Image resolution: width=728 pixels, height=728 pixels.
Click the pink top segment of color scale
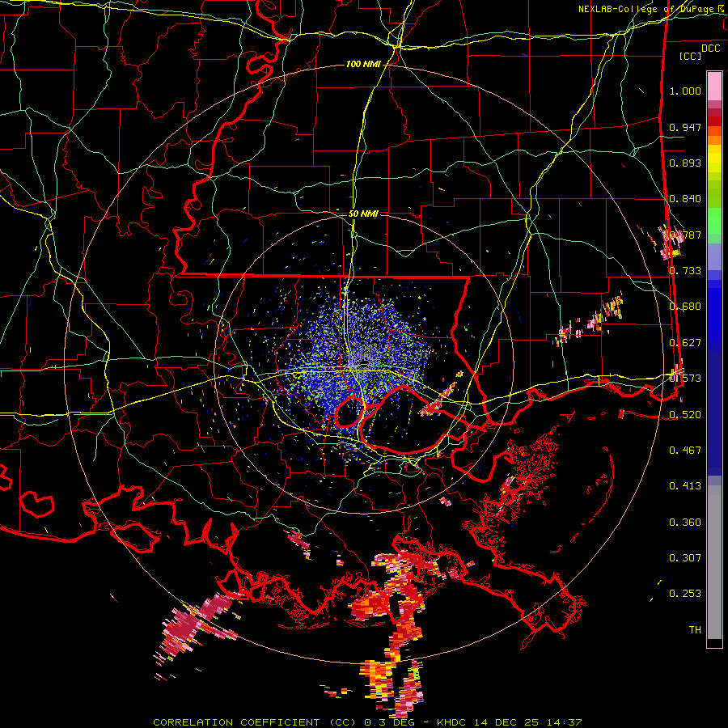[x=714, y=86]
